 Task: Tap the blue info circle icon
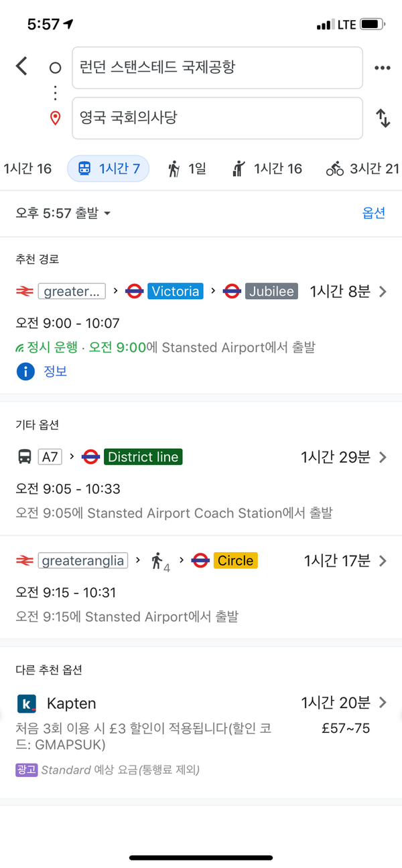(25, 371)
